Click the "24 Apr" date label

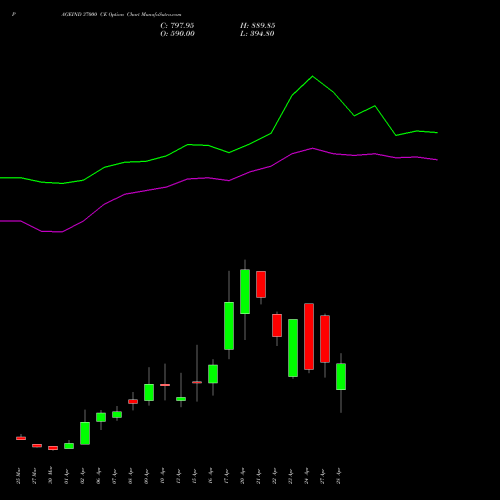coord(307,476)
